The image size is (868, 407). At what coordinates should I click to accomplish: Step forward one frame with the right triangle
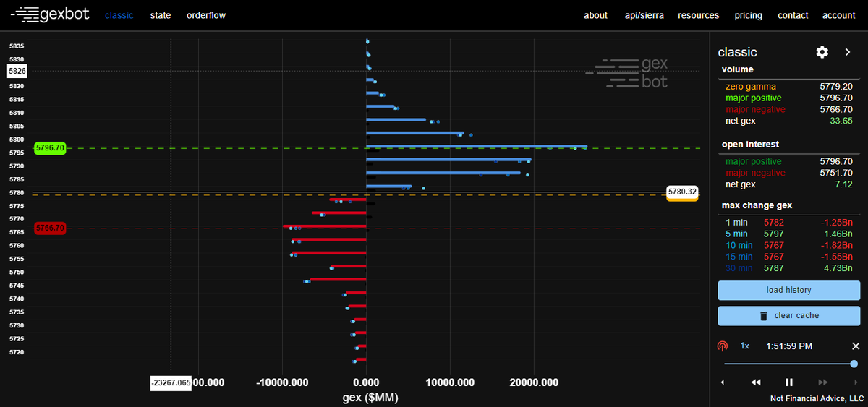click(856, 382)
